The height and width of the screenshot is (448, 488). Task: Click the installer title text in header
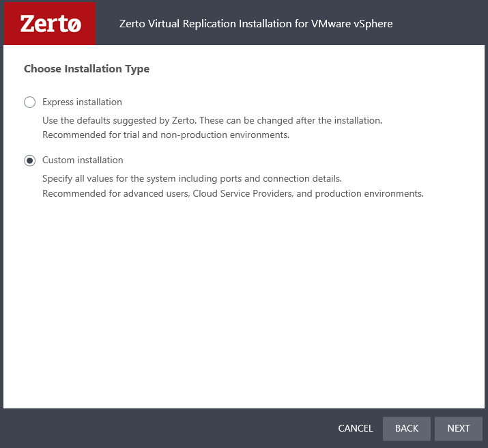(x=255, y=24)
